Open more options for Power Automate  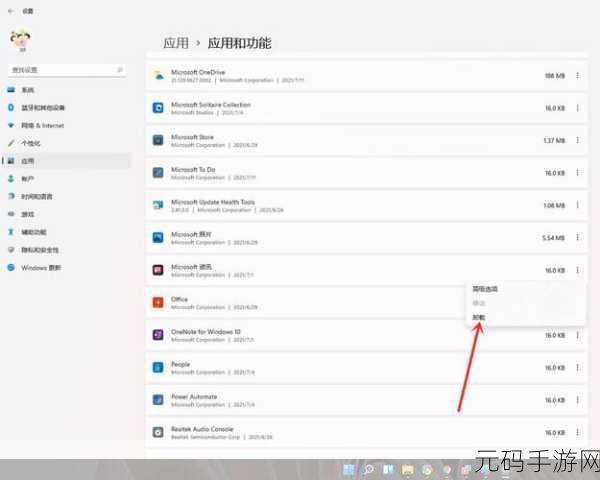[x=577, y=400]
